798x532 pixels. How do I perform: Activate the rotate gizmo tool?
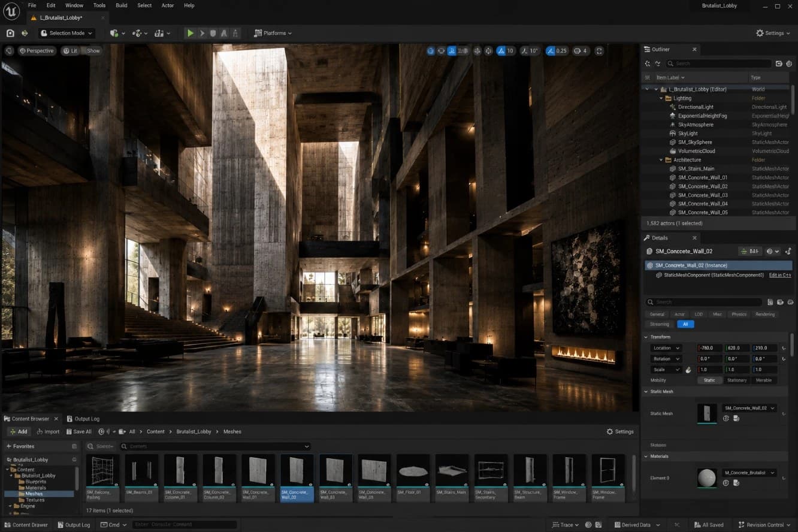[452, 51]
